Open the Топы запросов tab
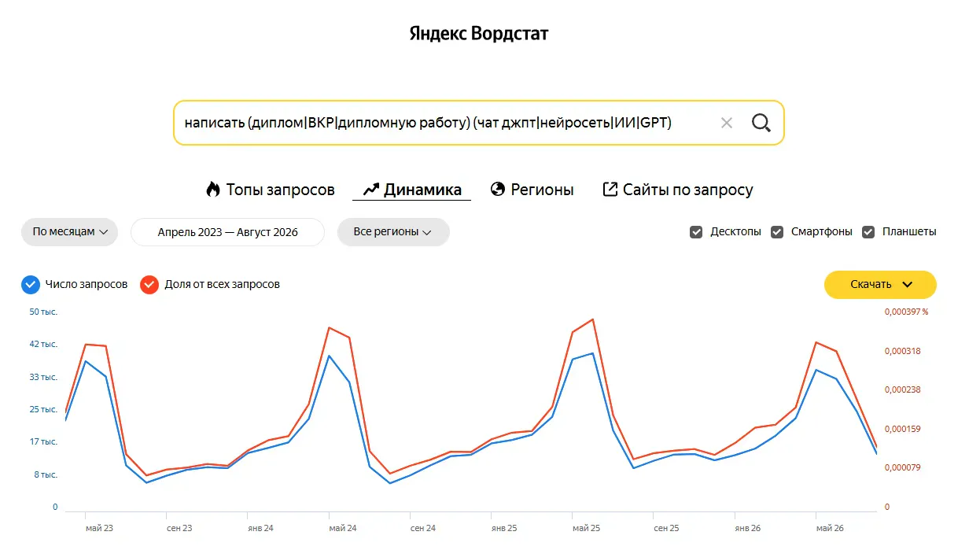 [x=271, y=190]
